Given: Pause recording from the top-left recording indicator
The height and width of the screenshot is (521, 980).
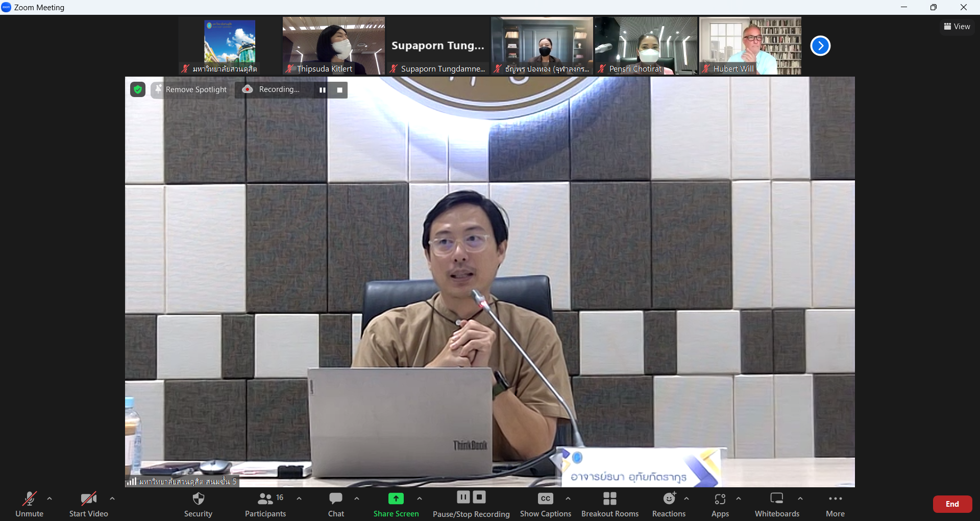Looking at the screenshot, I should click(323, 90).
